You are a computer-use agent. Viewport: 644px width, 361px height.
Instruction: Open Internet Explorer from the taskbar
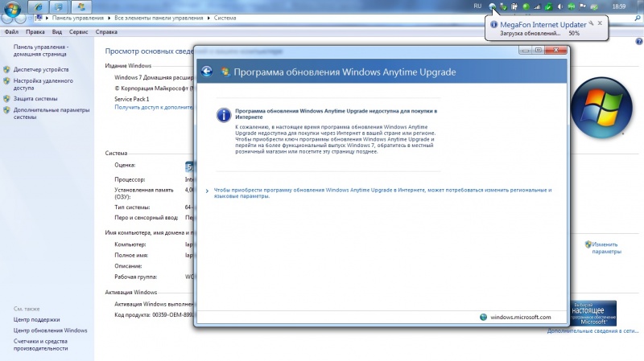coord(38,6)
